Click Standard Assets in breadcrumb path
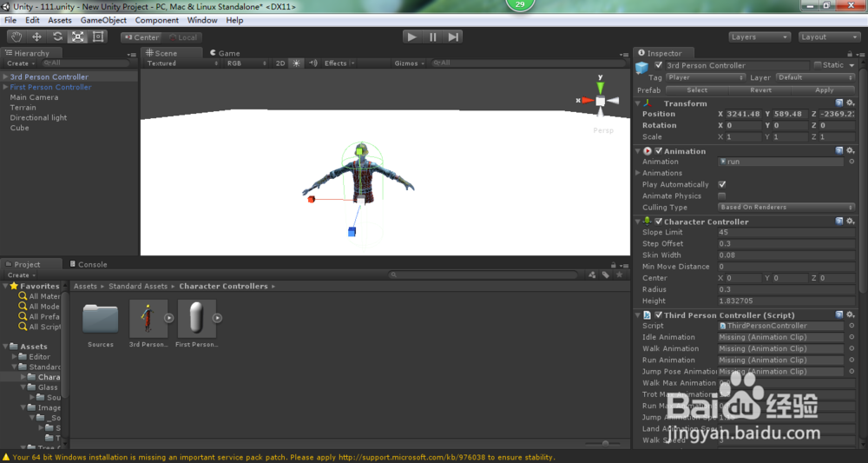Viewport: 868px width, 463px height. 138,287
